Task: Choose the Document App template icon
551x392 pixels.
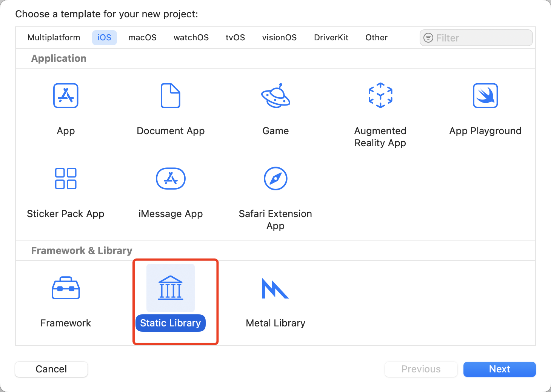Action: coord(171,96)
